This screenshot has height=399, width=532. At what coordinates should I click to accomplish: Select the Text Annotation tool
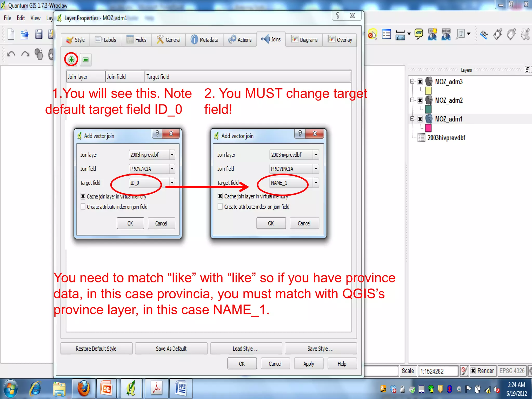coord(461,34)
